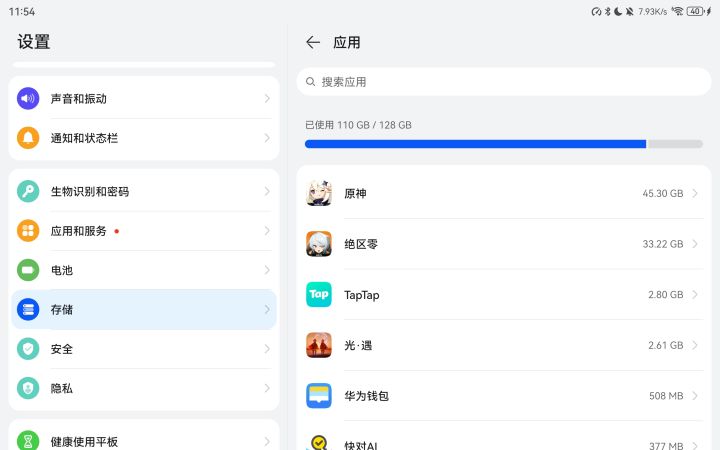720x450 pixels.
Task: Tap the 原神 app icon
Action: [319, 193]
